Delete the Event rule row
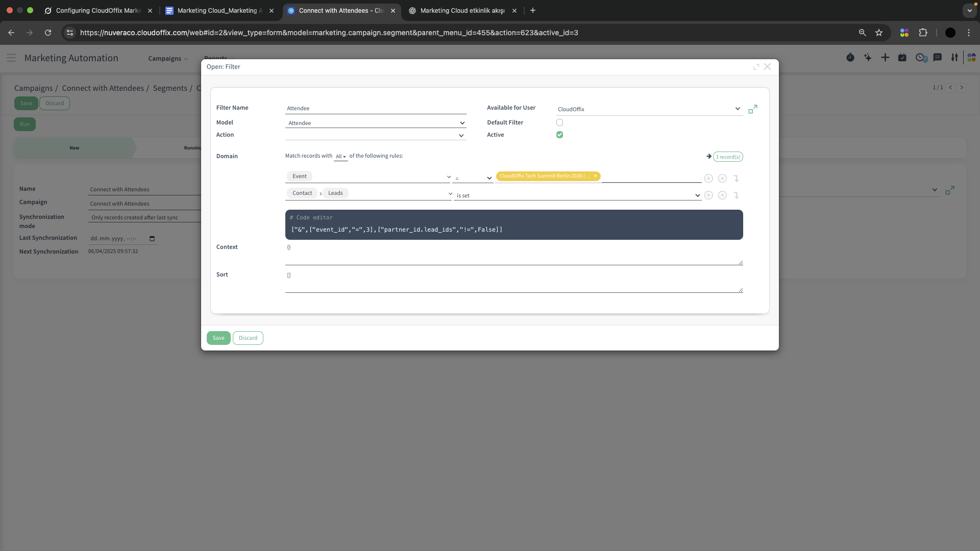 pos(722,178)
